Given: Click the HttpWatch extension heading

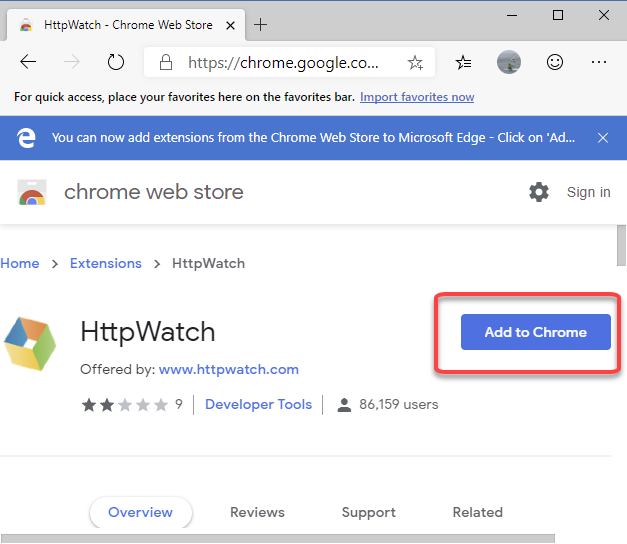Looking at the screenshot, I should coord(148,332).
